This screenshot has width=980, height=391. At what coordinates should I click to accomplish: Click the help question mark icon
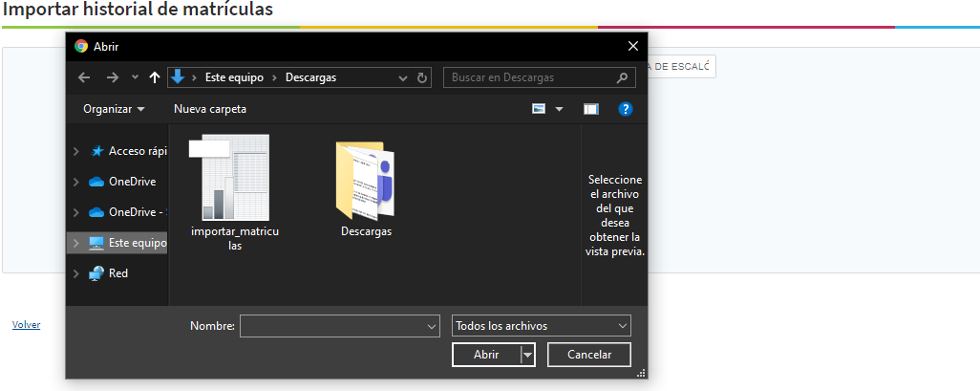pos(626,109)
